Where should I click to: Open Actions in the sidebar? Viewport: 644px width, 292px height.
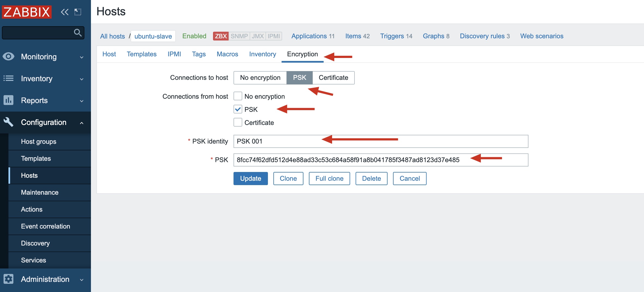coord(50,209)
